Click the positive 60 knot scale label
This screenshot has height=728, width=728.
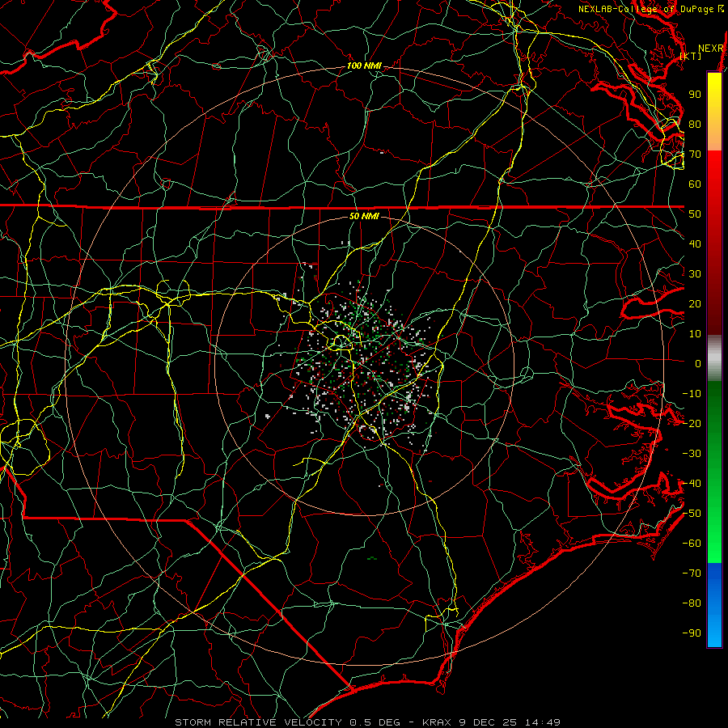coord(695,184)
